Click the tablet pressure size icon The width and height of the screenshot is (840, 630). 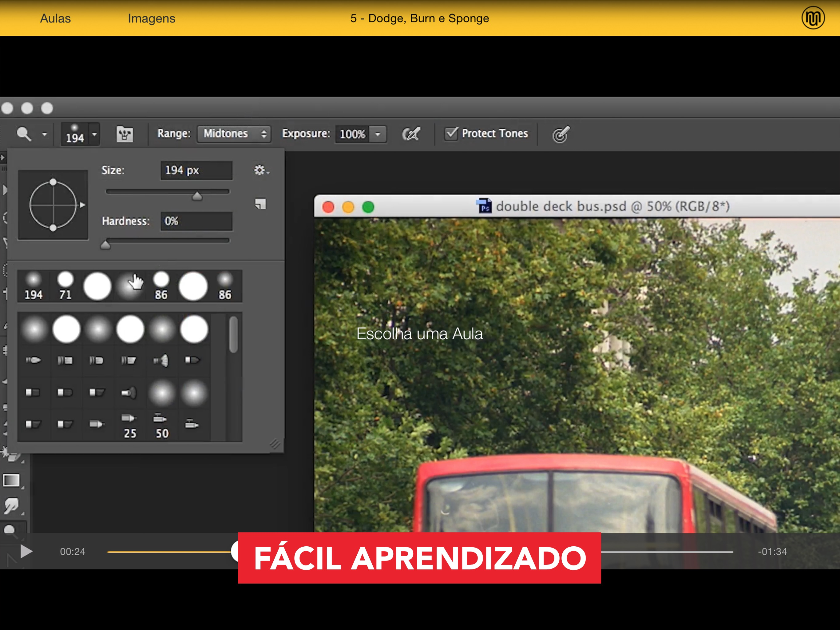(x=561, y=134)
